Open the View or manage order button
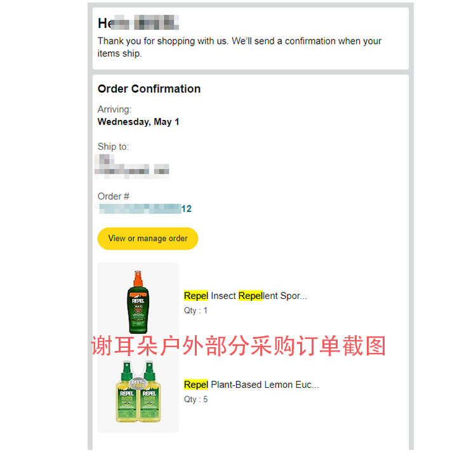The width and height of the screenshot is (476, 476). point(147,239)
